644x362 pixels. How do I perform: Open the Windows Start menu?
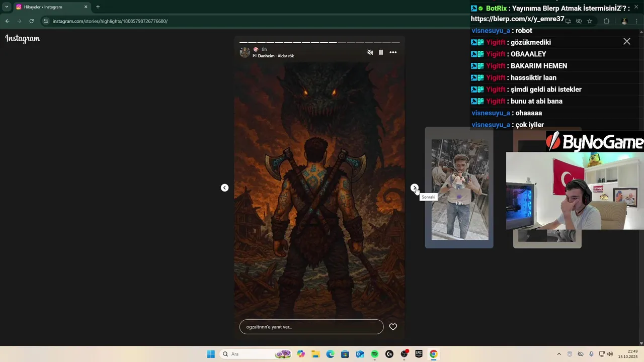tap(211, 354)
